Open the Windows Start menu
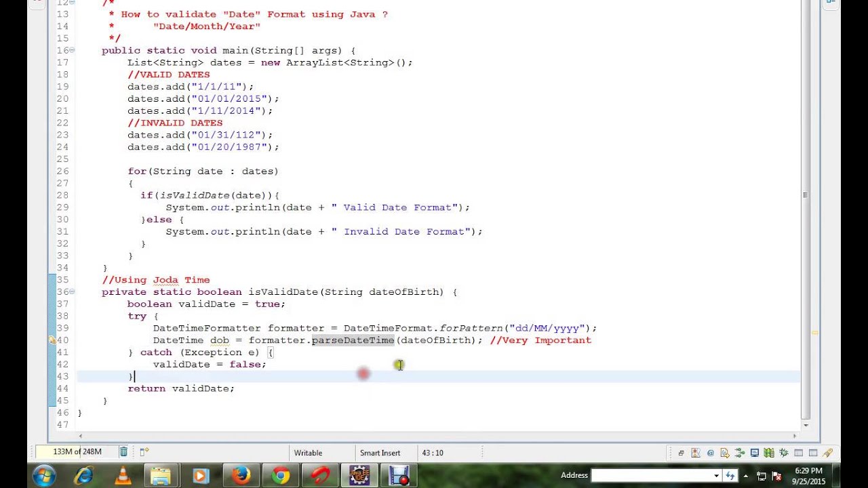The image size is (868, 488). pos(43,475)
